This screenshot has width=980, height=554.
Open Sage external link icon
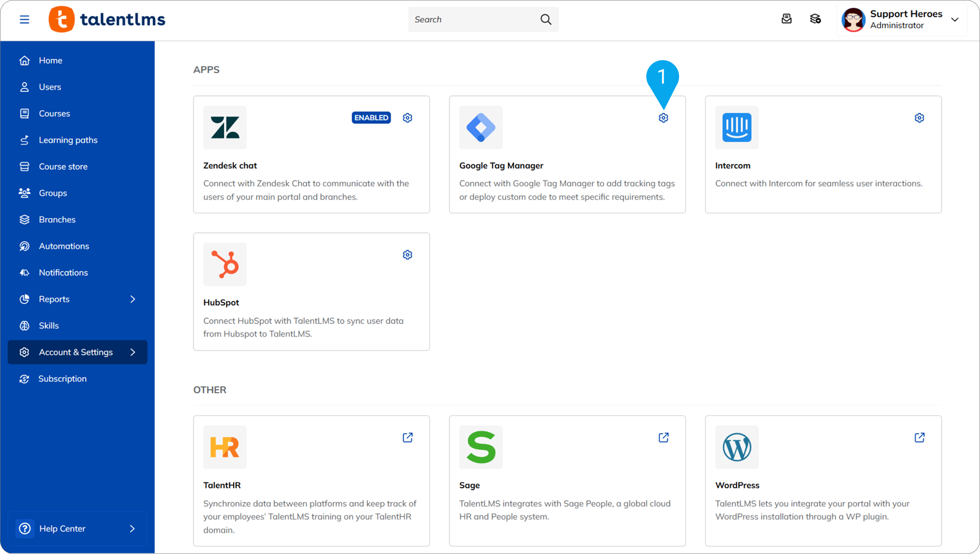(x=663, y=437)
